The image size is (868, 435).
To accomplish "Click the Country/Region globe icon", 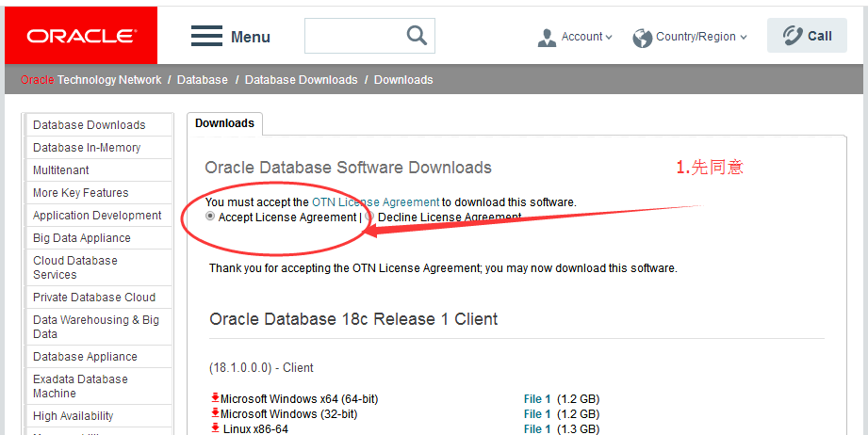I will click(x=642, y=39).
